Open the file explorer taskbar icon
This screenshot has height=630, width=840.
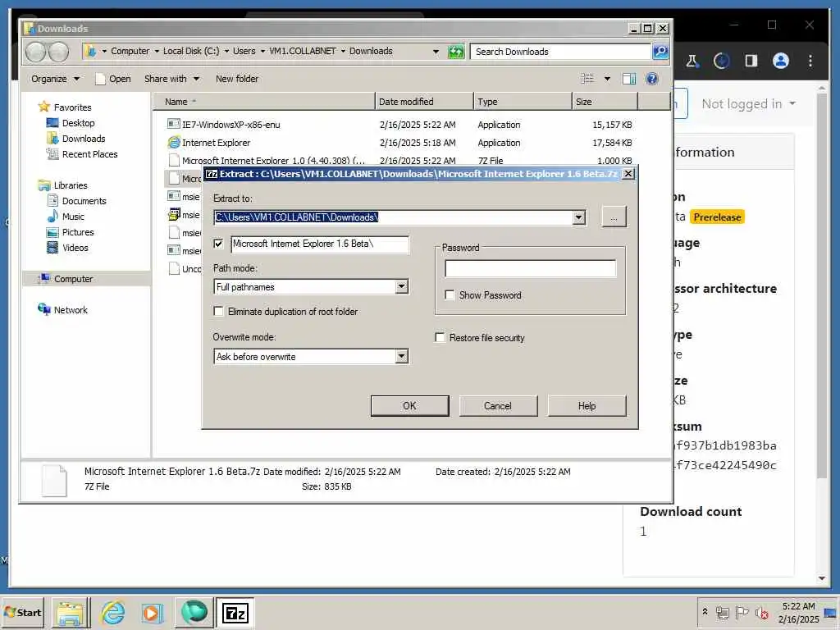click(x=71, y=612)
